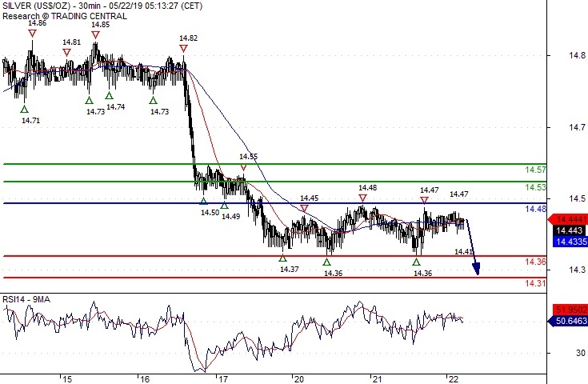Click the 30 RSI axis label

pyautogui.click(x=581, y=353)
